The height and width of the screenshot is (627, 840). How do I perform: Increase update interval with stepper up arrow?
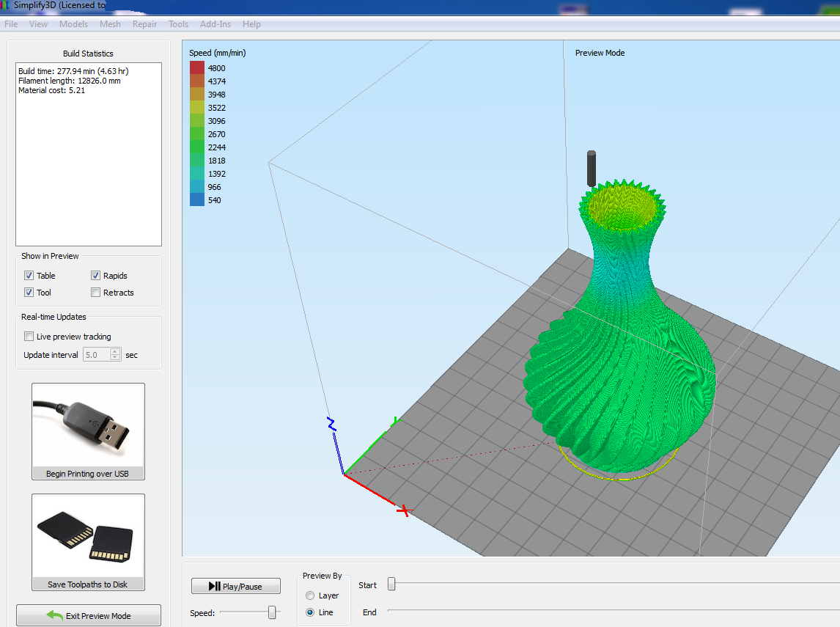115,351
